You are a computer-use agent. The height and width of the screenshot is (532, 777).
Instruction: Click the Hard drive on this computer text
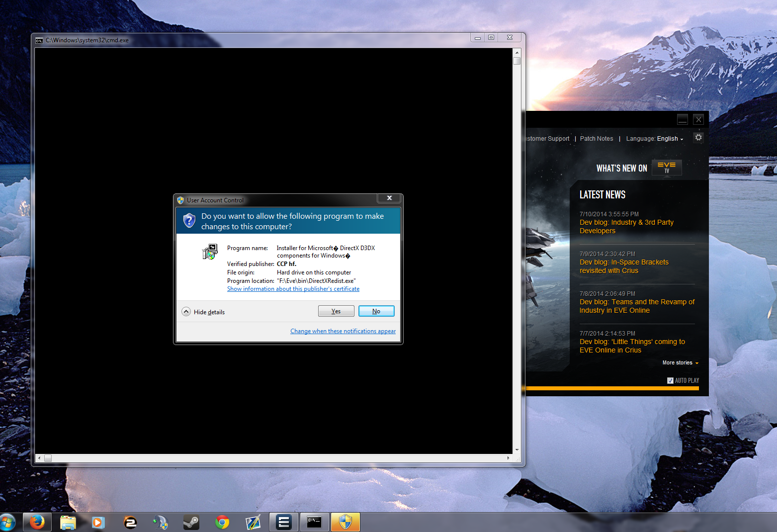tap(314, 272)
